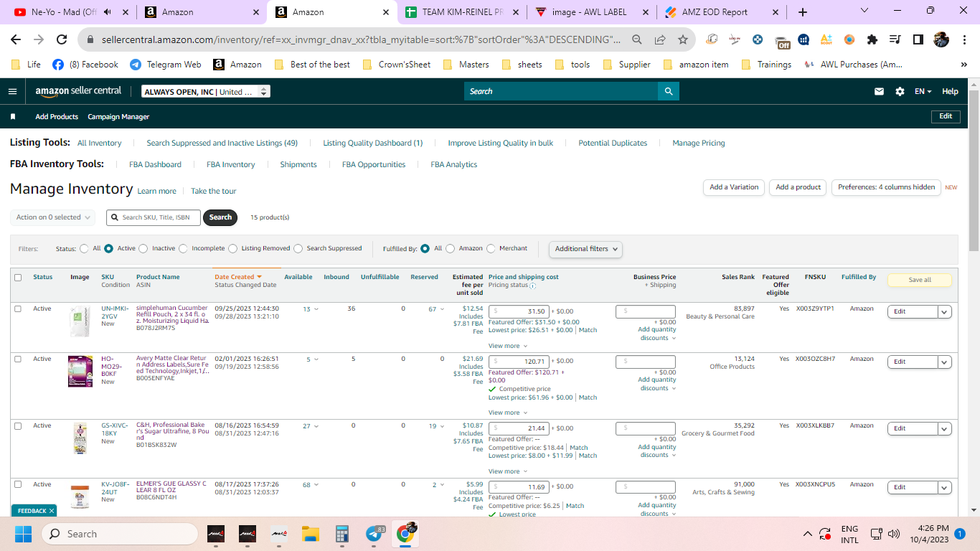The height and width of the screenshot is (551, 980).
Task: Select the Listing Removed status filter
Action: (x=232, y=248)
